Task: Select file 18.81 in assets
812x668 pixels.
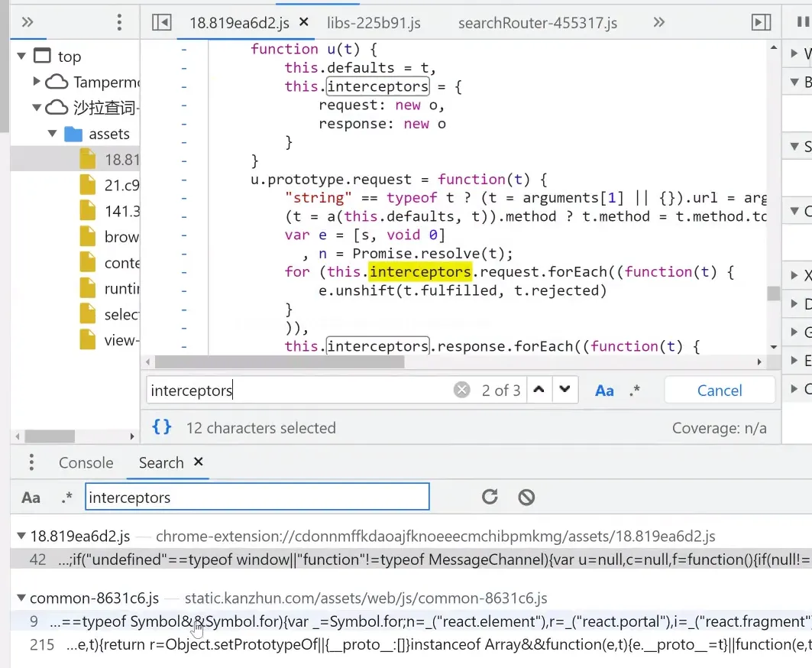Action: 75,159
